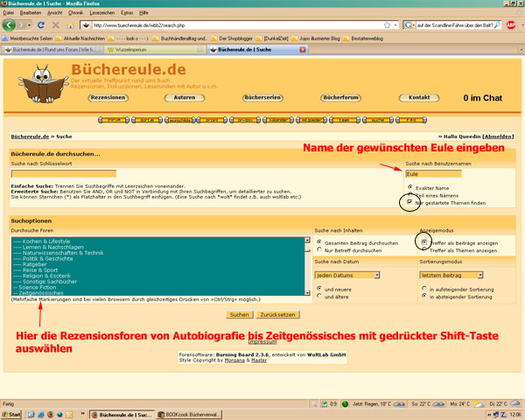Click the Google search engine icon
The height and width of the screenshot is (420, 525).
coord(404,24)
